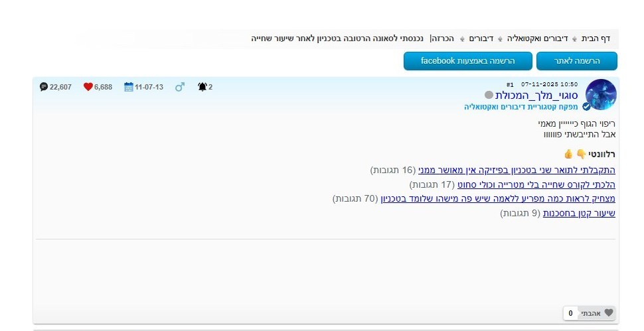This screenshot has width=644, height=331.
Task: Click the (70 תגובות) reply count
Action: pyautogui.click(x=355, y=199)
